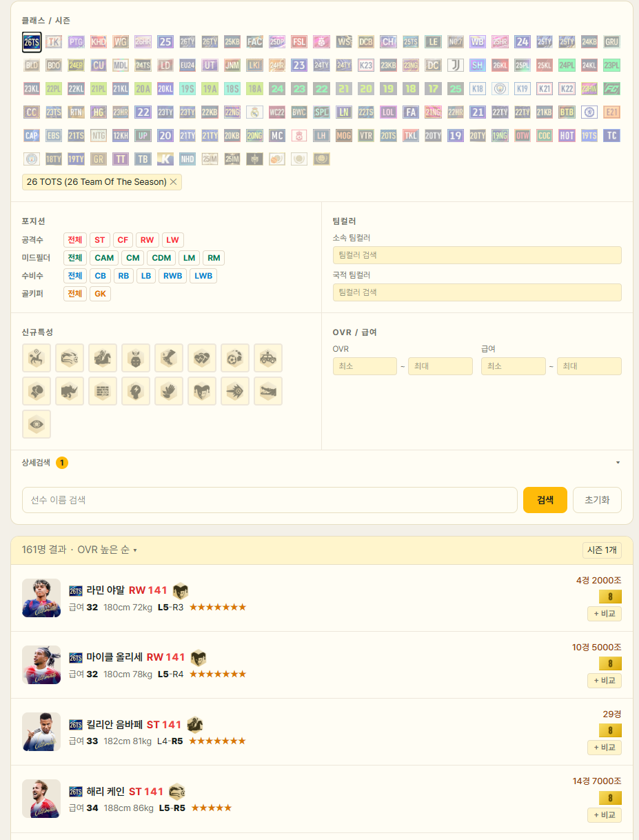Pick the double hearts trait icon
639x840 pixels.
(x=202, y=358)
